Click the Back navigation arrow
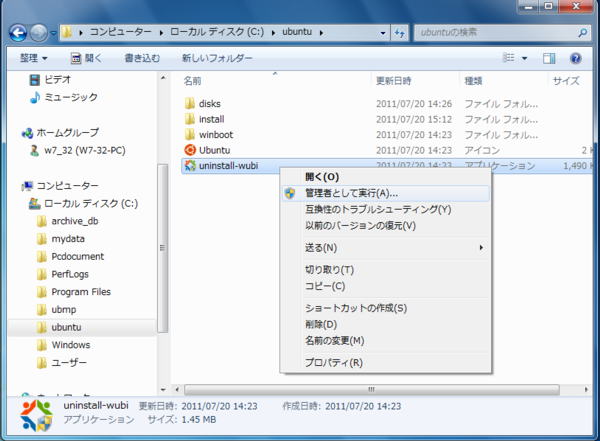 tap(18, 33)
